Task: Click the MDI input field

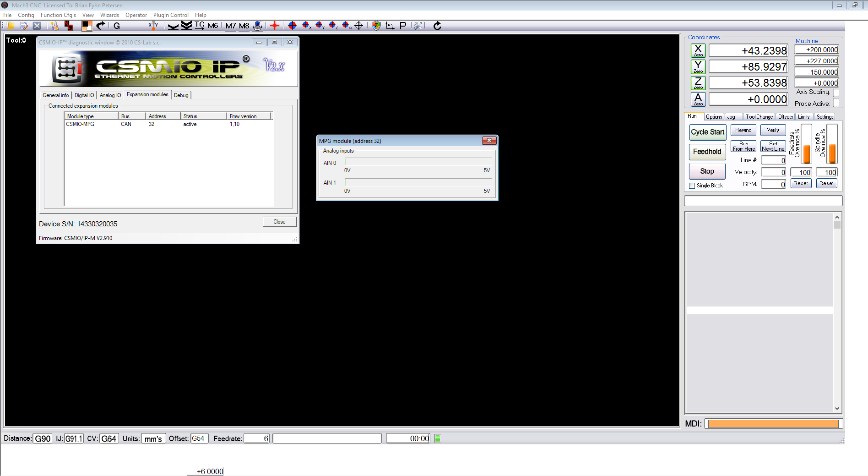Action: (773, 424)
